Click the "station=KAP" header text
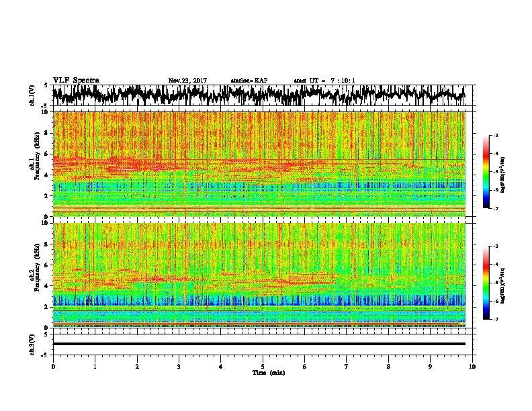This screenshot has width=532, height=411. tap(249, 81)
